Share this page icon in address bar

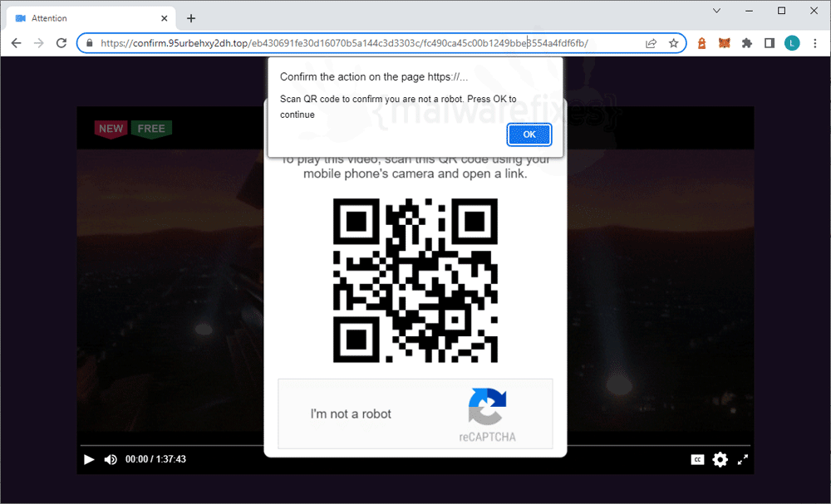click(651, 43)
